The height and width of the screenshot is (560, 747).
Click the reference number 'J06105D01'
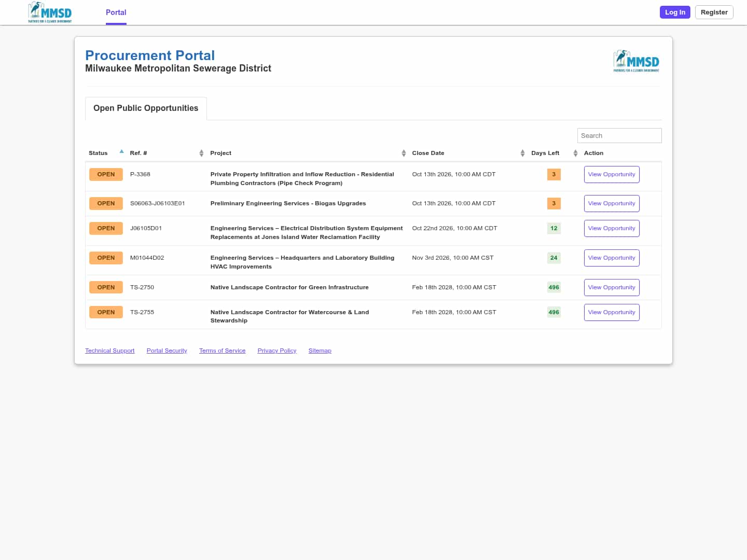pos(146,229)
